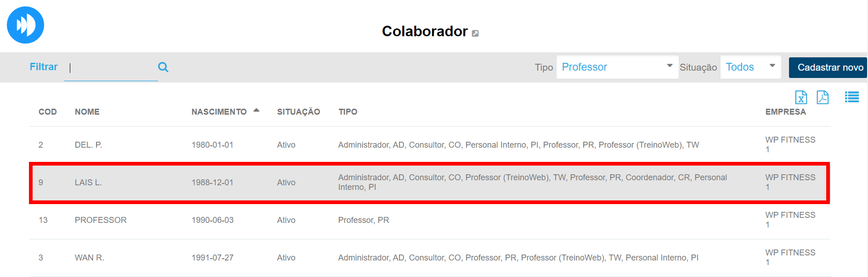Viewport: 868px width, 277px height.
Task: Export list to PDF file icon
Action: point(823,97)
